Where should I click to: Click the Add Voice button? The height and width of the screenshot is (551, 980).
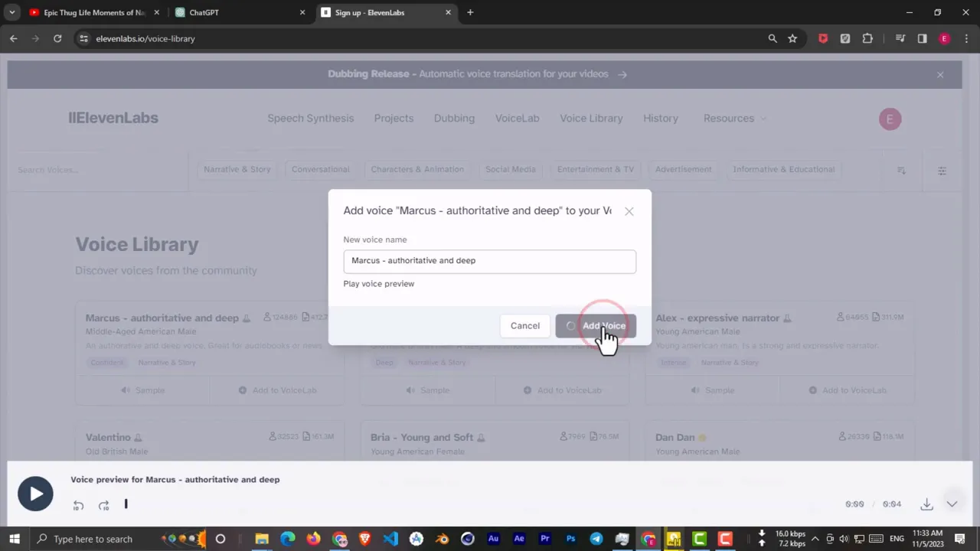coord(596,326)
